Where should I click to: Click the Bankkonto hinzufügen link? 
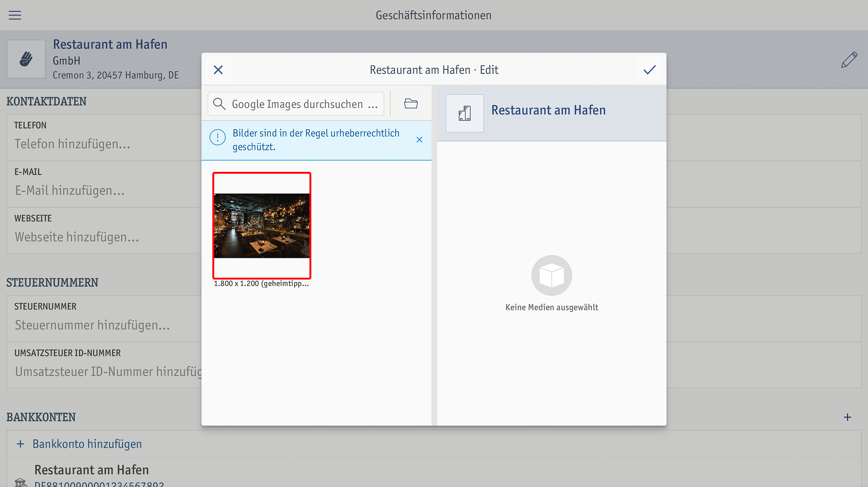click(87, 444)
